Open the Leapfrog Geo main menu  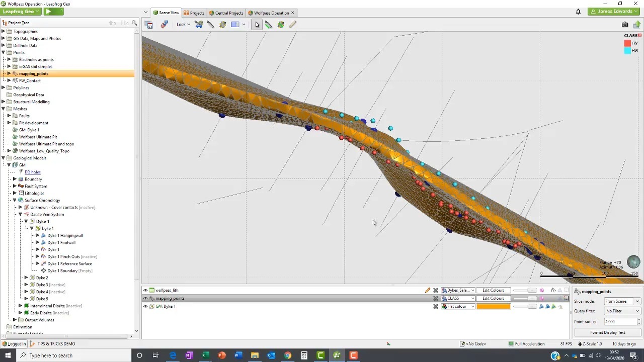point(21,12)
